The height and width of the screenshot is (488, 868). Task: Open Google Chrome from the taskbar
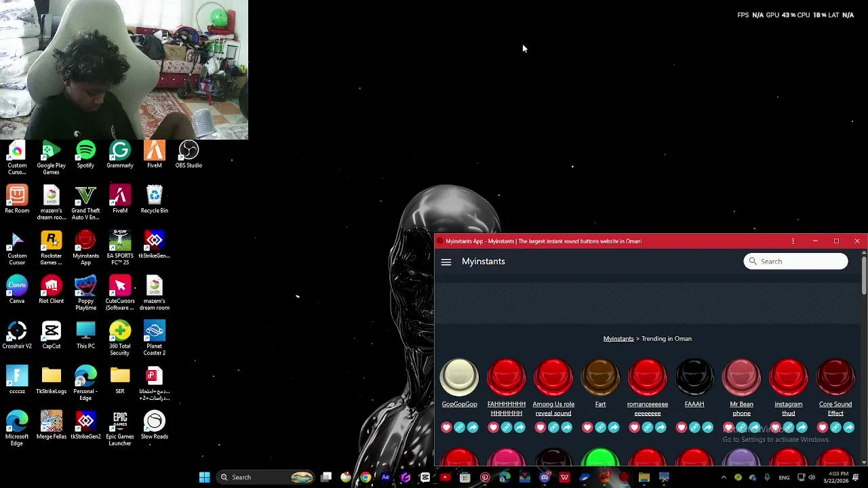coord(366,477)
